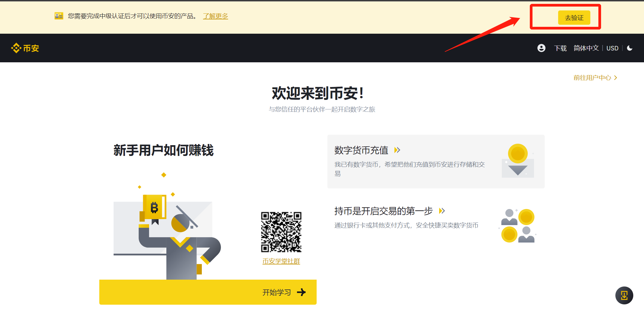
Task: Open the 下载 menu in header
Action: click(560, 48)
